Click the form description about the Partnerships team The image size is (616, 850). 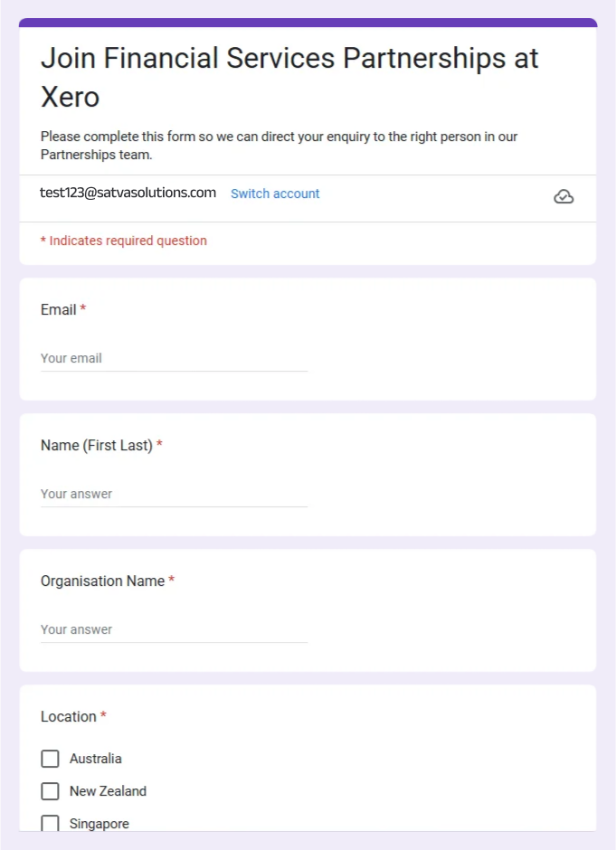(279, 146)
